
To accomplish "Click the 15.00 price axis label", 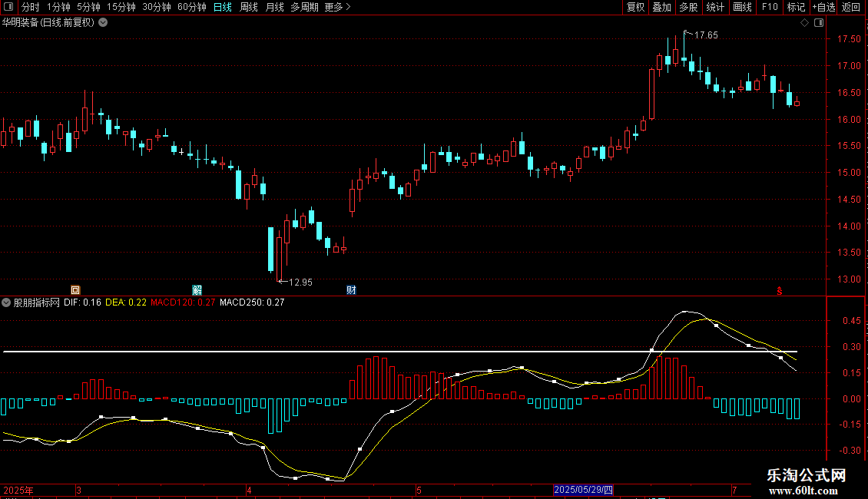I will pos(849,173).
